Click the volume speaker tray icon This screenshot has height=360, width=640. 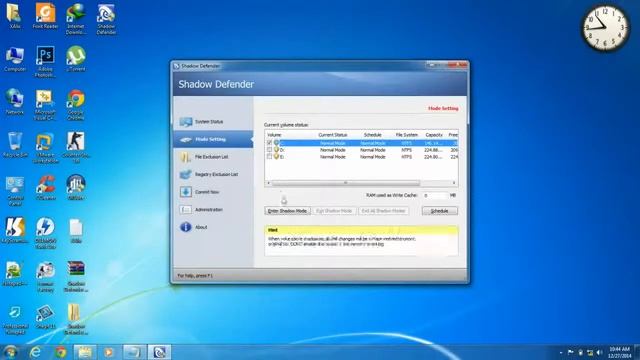599,352
